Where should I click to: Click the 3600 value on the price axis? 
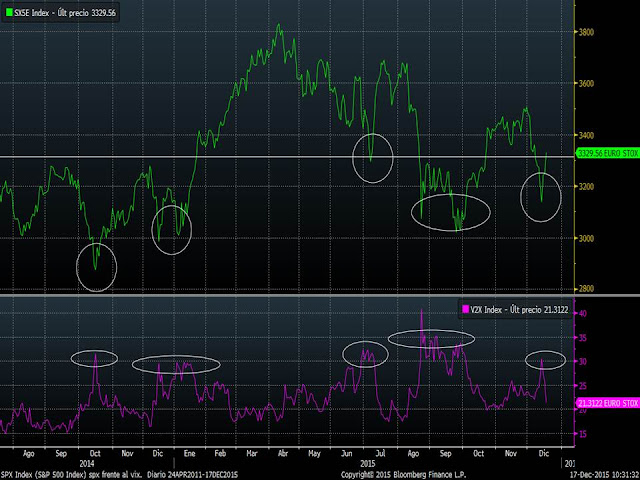(x=587, y=83)
